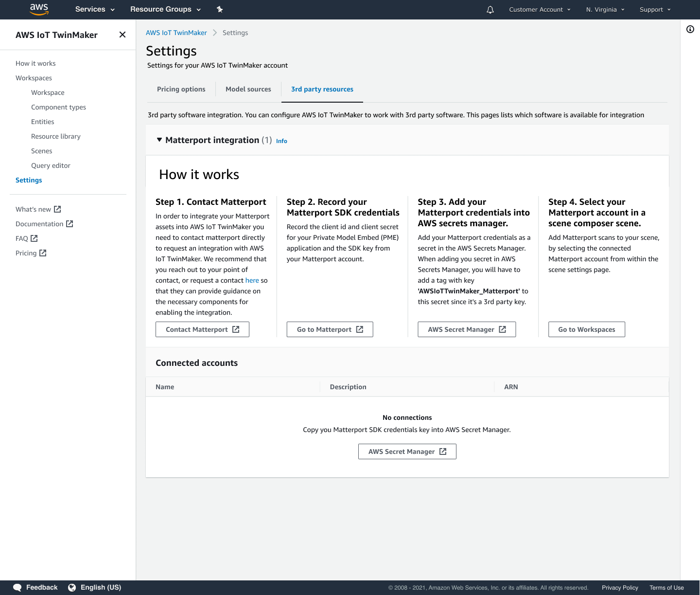The width and height of the screenshot is (700, 595).
Task: Click the AWS logo to go home
Action: click(39, 9)
